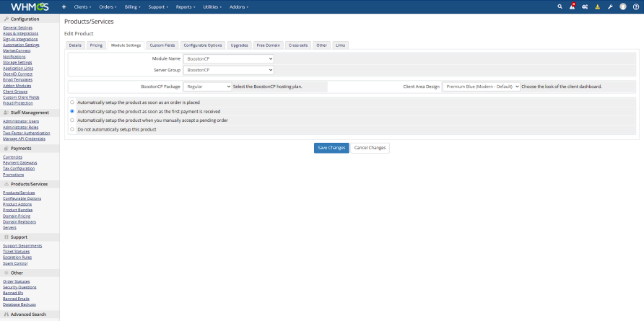644x321 pixels.
Task: Switch to the Links tab
Action: point(341,45)
